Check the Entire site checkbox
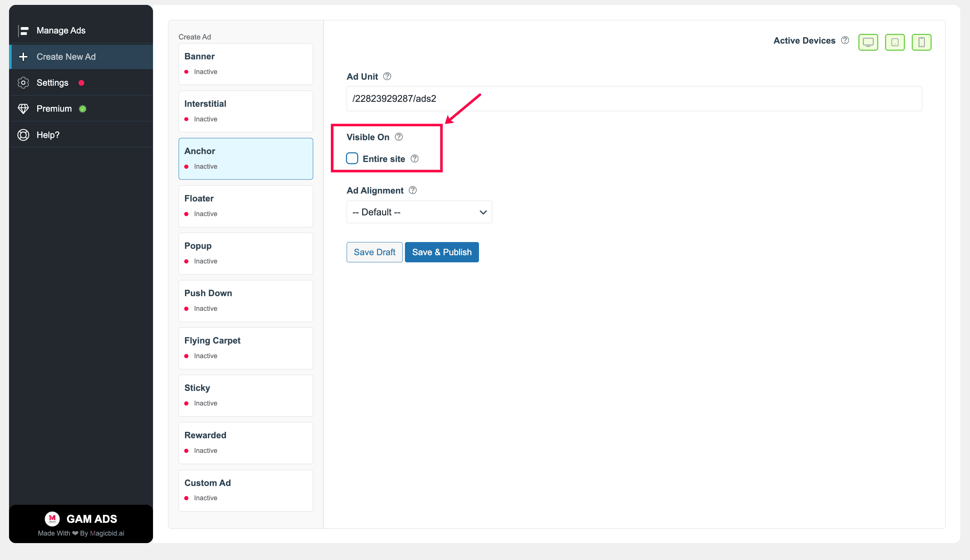 point(352,159)
